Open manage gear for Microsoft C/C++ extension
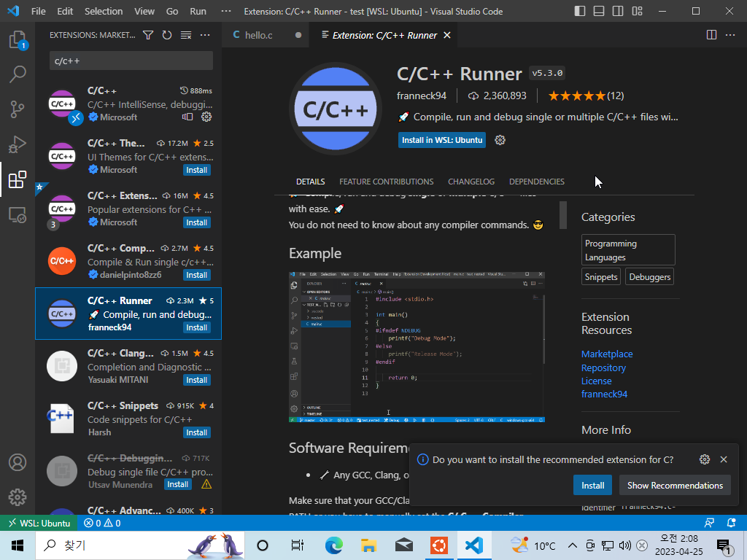Viewport: 747px width, 560px height. point(206,117)
